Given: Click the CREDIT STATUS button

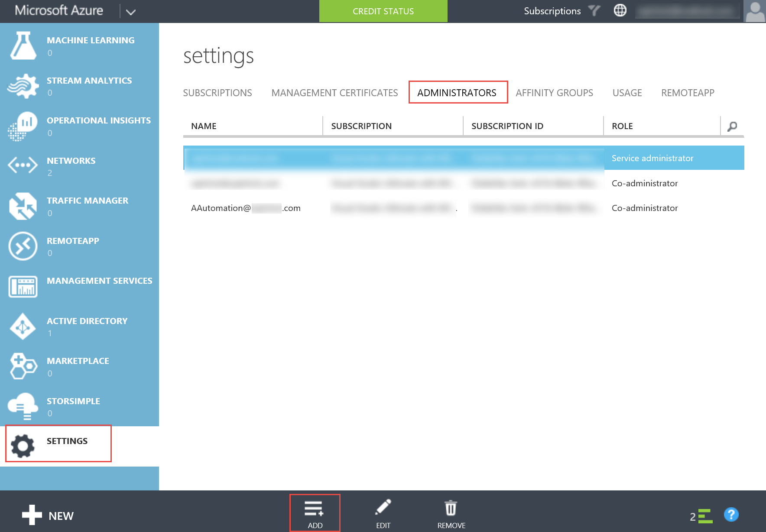Looking at the screenshot, I should 383,11.
